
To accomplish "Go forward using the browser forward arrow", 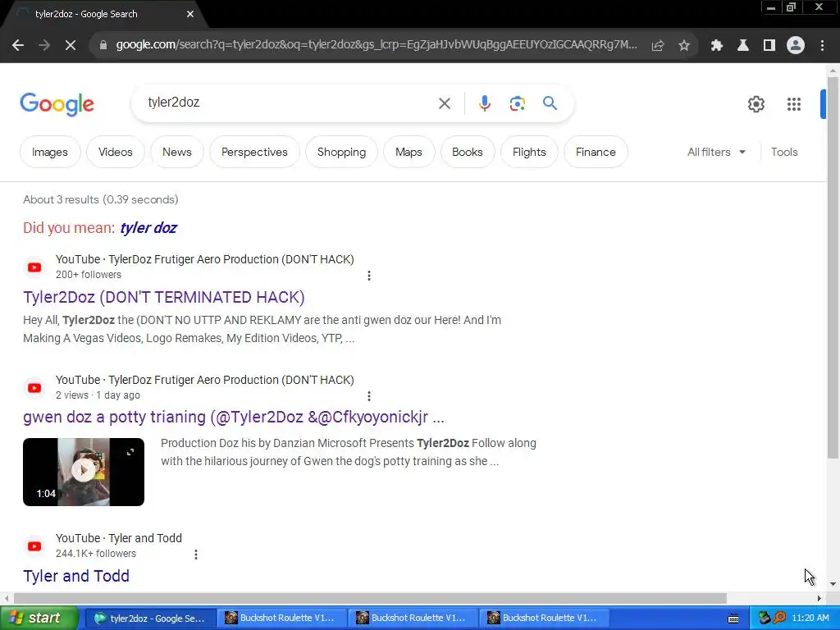I will pyautogui.click(x=44, y=46).
